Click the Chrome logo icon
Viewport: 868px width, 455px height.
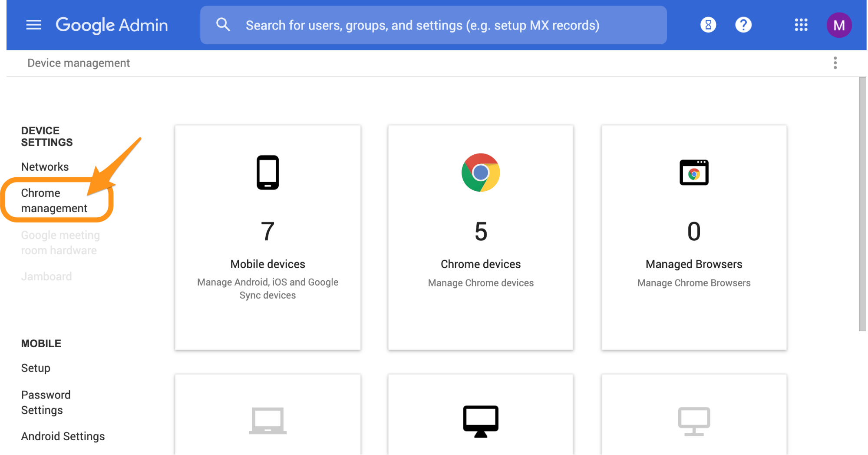pyautogui.click(x=481, y=173)
